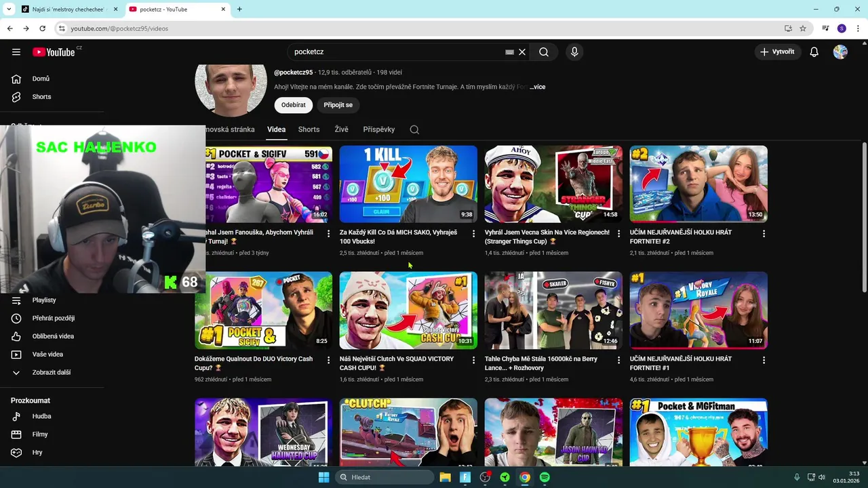868x488 pixels.
Task: Clear the search box text
Action: [522, 52]
